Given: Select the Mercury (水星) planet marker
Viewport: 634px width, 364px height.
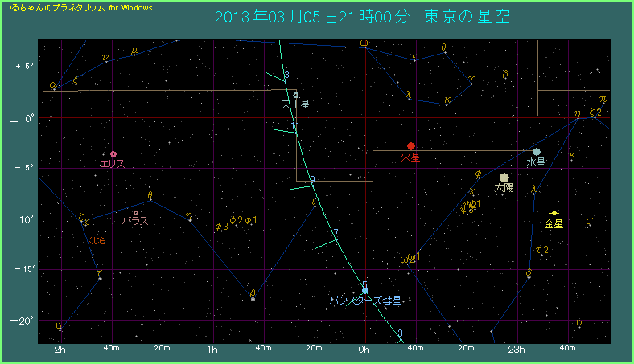Looking at the screenshot, I should click(x=537, y=152).
